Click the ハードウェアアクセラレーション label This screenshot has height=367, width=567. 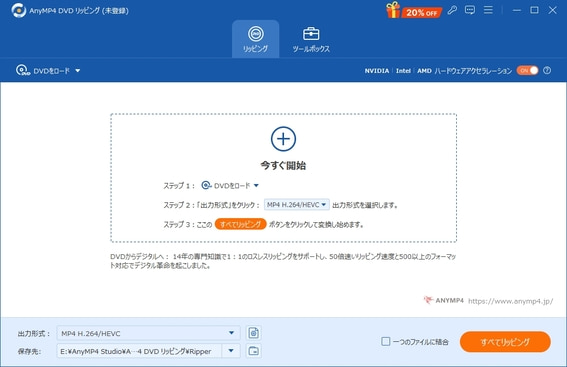(x=473, y=71)
